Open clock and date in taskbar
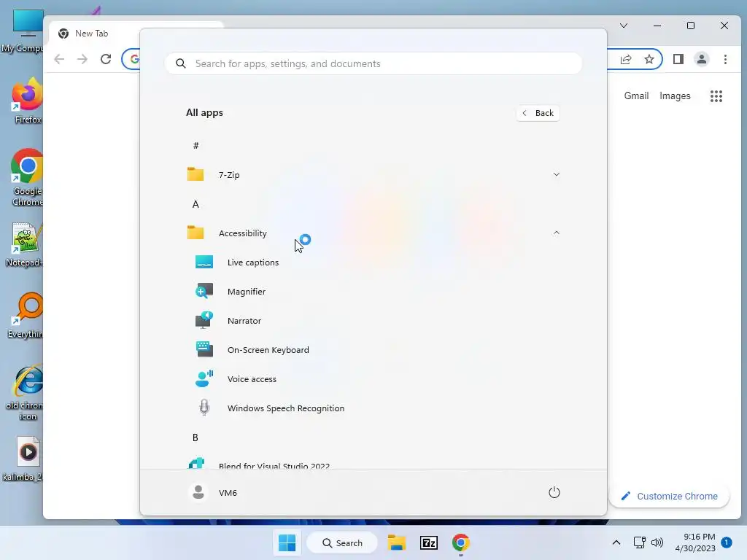This screenshot has width=747, height=560. pos(695,542)
